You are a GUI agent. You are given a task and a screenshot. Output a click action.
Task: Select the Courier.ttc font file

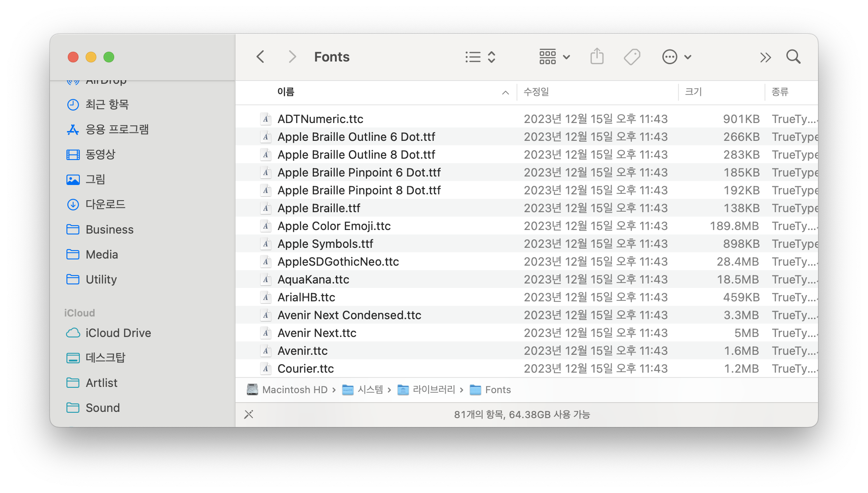click(x=306, y=369)
